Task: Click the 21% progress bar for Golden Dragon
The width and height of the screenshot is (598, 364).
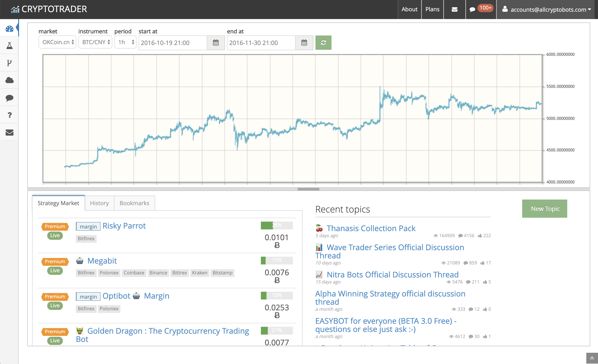Action: coord(277,330)
